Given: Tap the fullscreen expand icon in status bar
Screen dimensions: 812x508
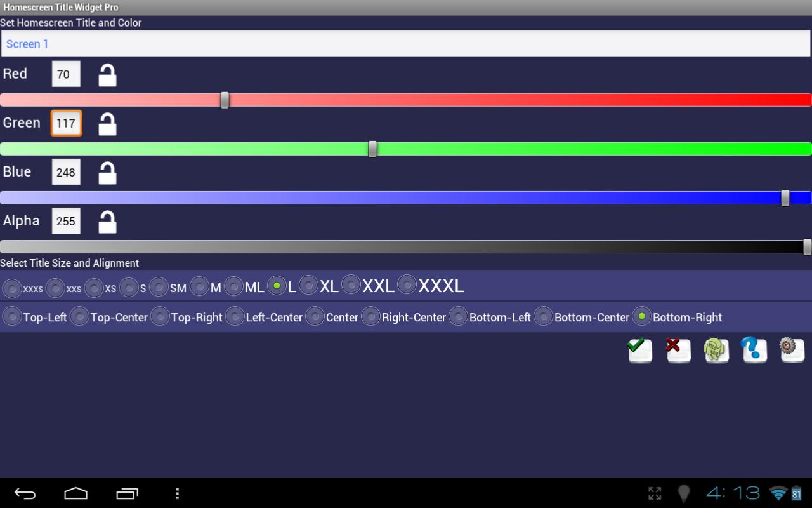Looking at the screenshot, I should 655,493.
